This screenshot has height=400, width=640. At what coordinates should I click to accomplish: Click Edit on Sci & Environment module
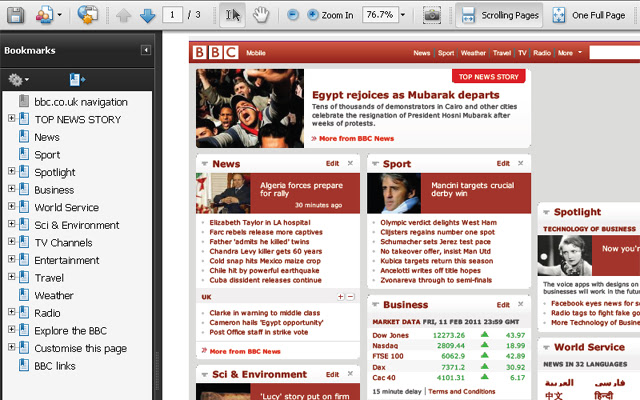pos(332,374)
